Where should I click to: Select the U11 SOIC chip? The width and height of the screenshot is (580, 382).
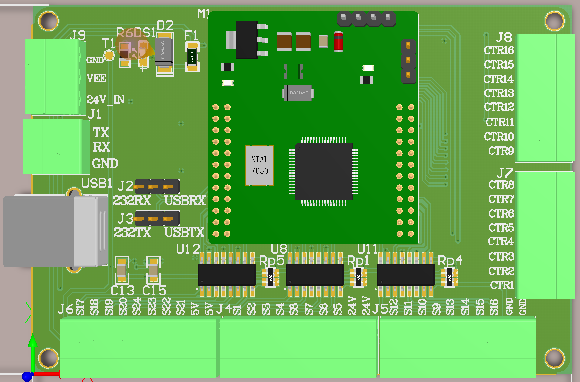[406, 274]
